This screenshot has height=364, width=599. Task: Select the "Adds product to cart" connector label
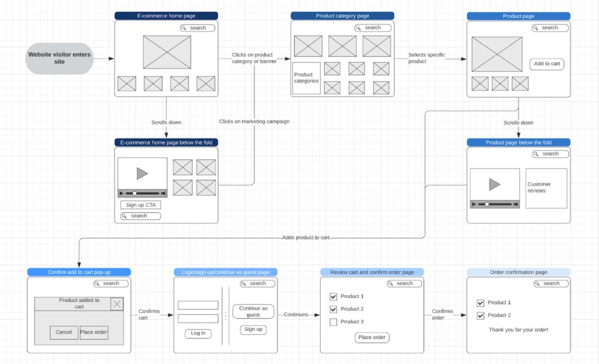click(305, 237)
